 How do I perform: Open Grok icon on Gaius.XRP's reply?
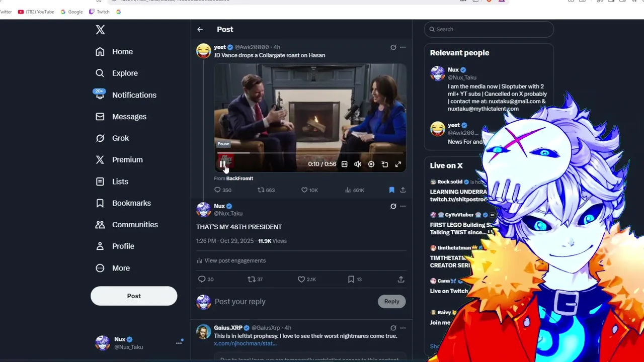(x=393, y=328)
